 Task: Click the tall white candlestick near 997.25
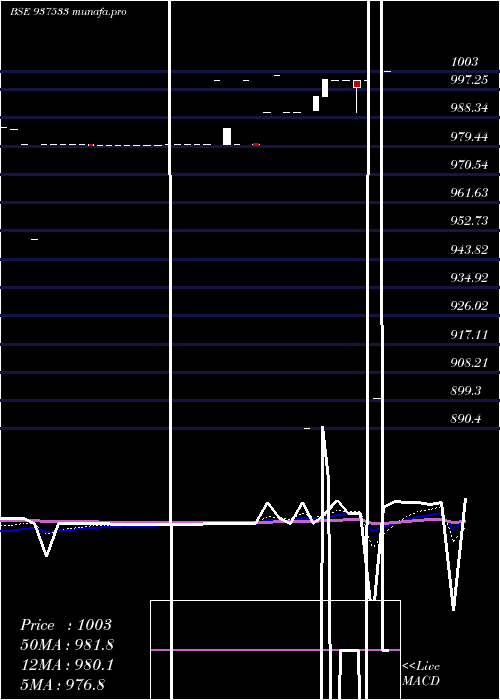[x=325, y=88]
